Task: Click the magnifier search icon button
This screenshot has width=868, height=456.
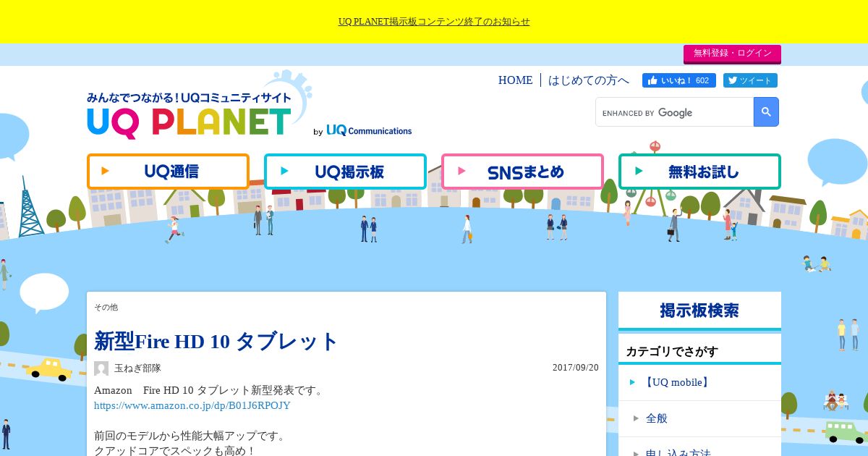Action: 766,112
